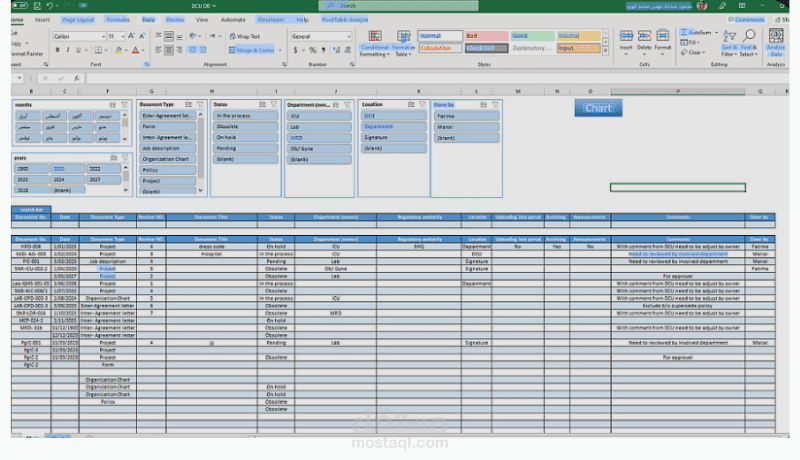Click the Align Left icon
Image resolution: width=800 pixels, height=460 pixels.
click(x=158, y=50)
